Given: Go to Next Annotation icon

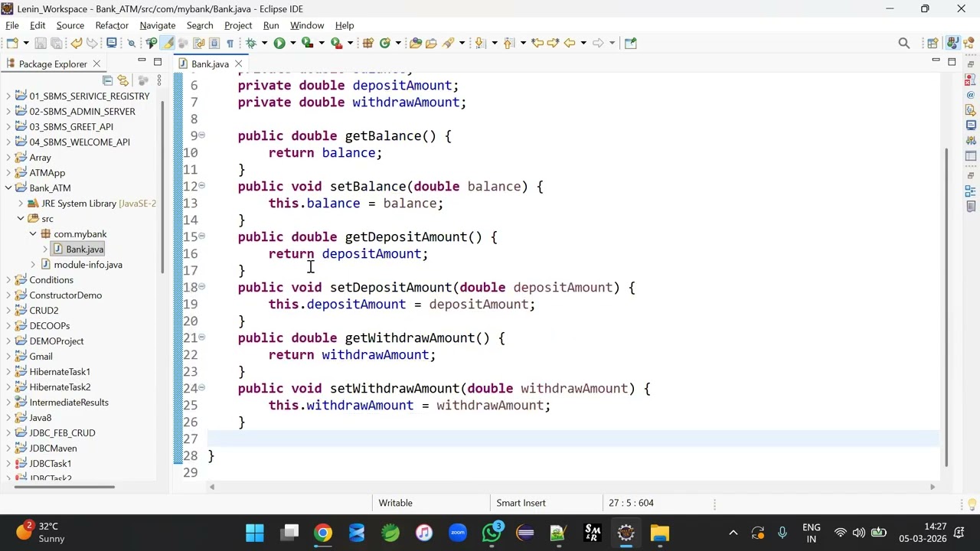Looking at the screenshot, I should (x=479, y=43).
